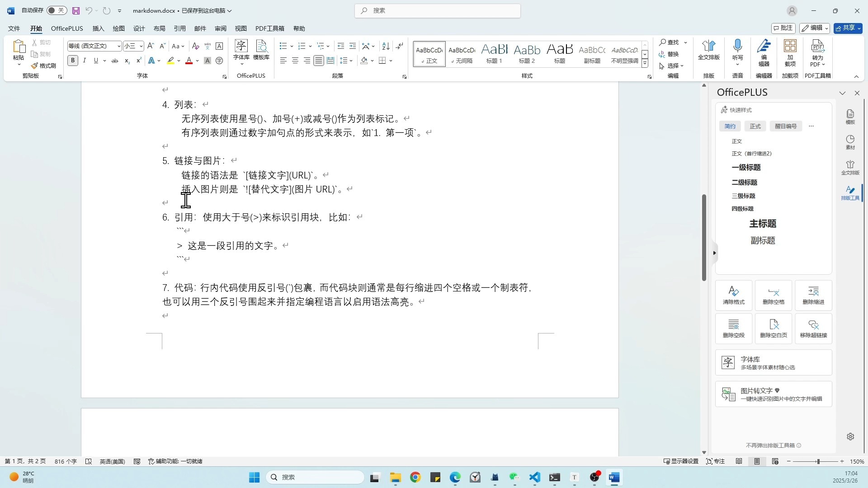Open 全文排版 tool in ribbon
This screenshot has height=488, width=868.
708,50
